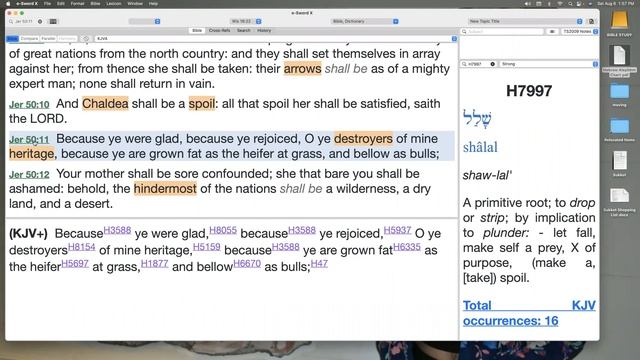This screenshot has height=360, width=640.
Task: Click Strong's number H5937 after 'rejoiced'
Action: [x=397, y=230]
